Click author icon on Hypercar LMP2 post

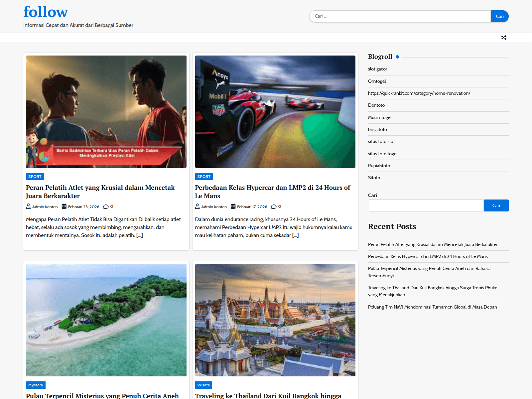(x=198, y=206)
